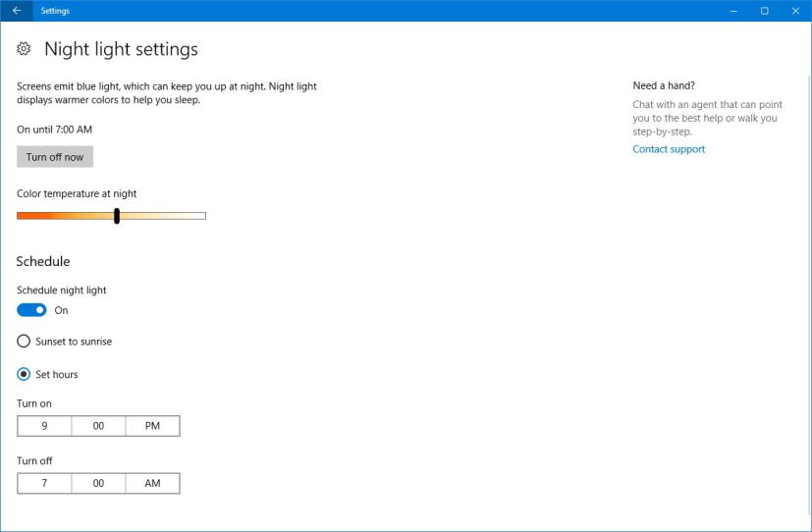Open the Turn on AM/PM picker

pos(152,426)
